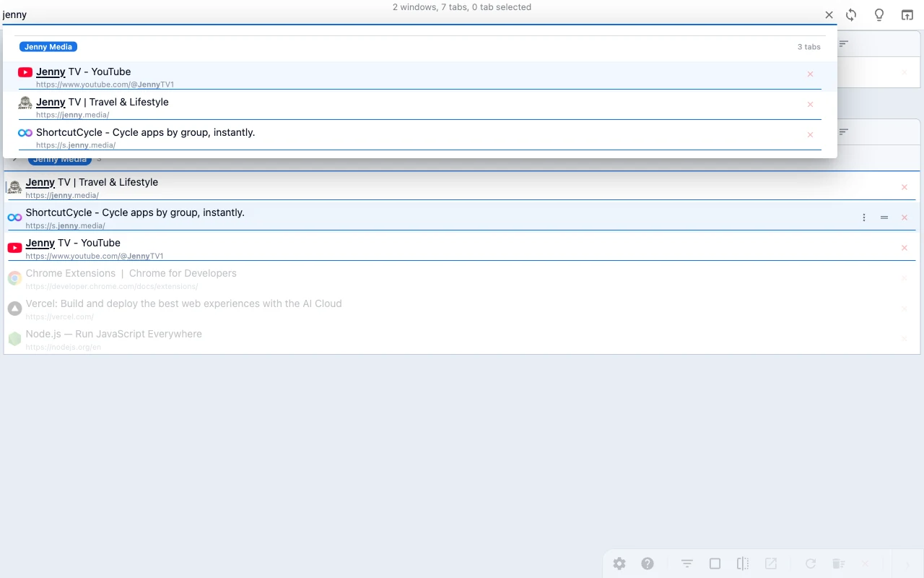
Task: Open settings via the gear icon
Action: click(619, 564)
